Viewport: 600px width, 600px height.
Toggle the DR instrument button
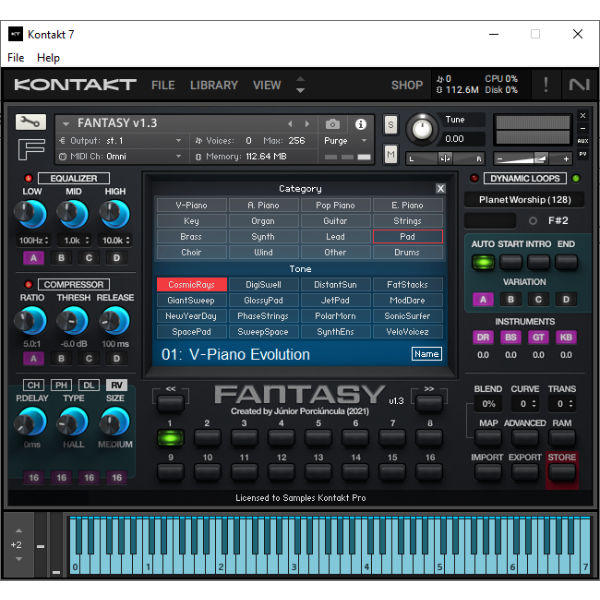click(x=483, y=337)
